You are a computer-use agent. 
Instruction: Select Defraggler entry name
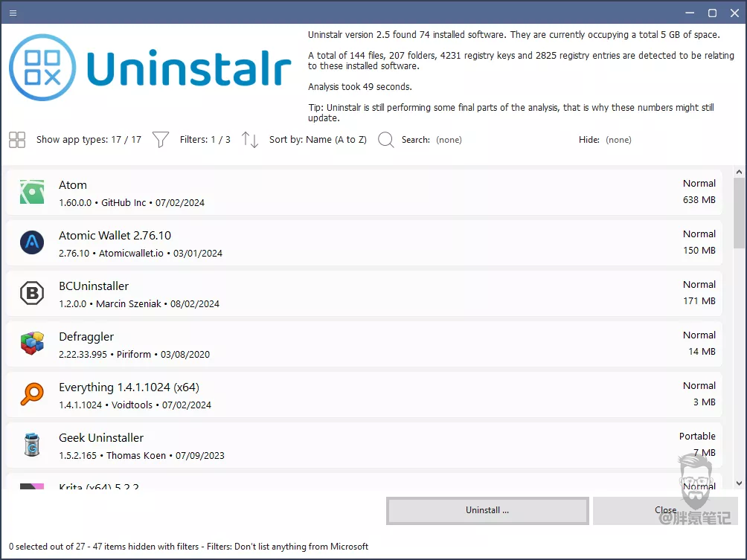86,337
